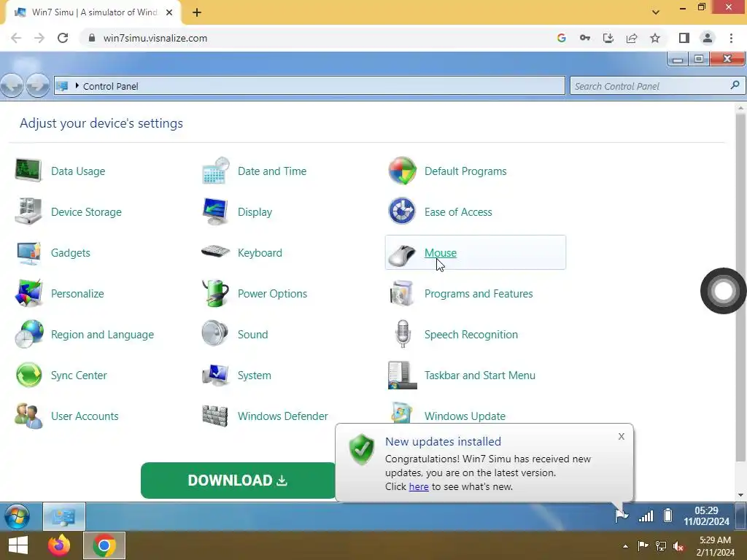Click the Windows Update icon
Screen dimensions: 747x560
[401, 413]
